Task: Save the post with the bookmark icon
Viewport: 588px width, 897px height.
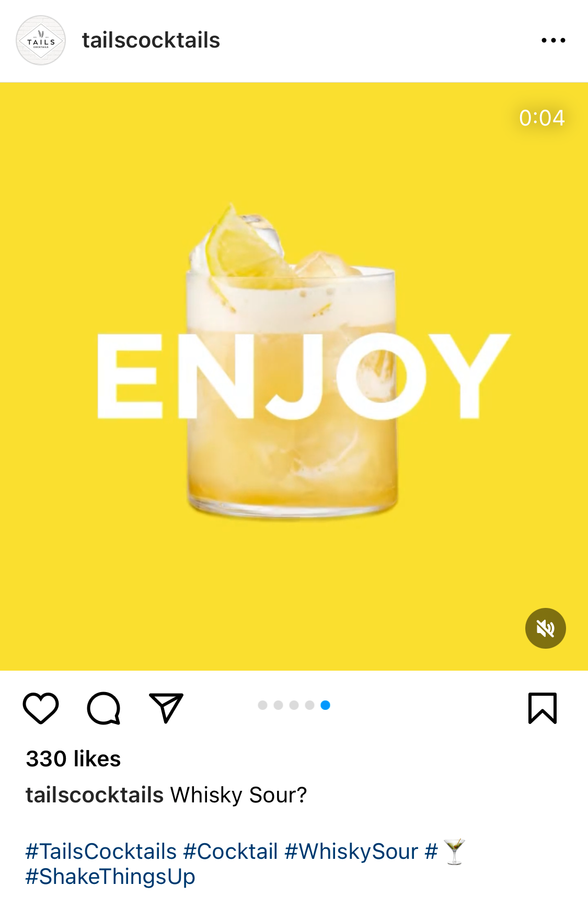Action: [543, 708]
